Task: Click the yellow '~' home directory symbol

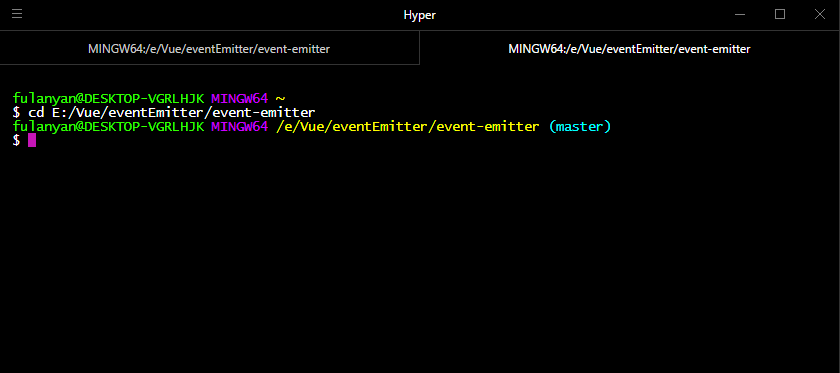Action: click(x=280, y=99)
